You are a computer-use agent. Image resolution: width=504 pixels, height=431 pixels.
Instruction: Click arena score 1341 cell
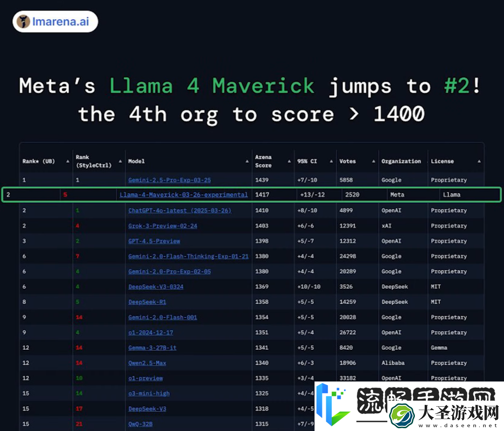(262, 348)
